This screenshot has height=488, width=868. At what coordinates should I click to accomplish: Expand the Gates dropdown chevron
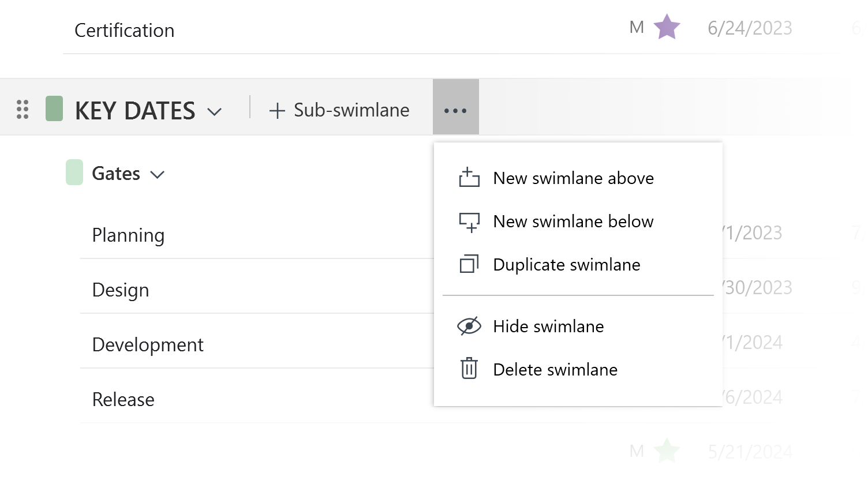[158, 174]
